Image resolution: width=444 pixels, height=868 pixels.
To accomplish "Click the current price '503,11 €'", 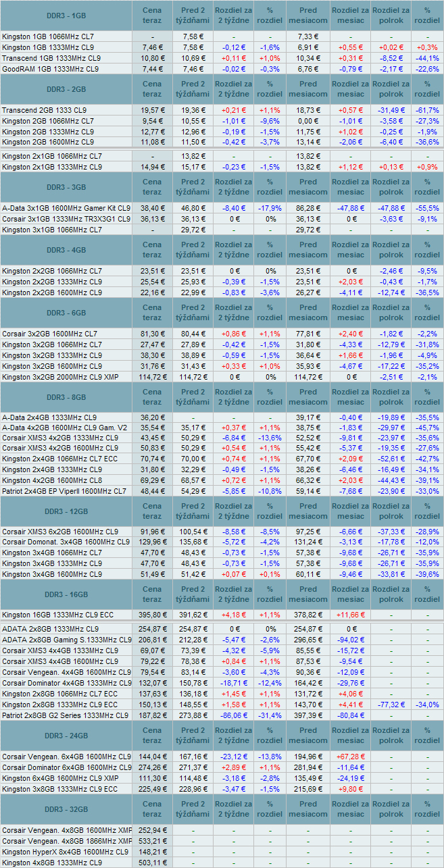I will coord(152,863).
